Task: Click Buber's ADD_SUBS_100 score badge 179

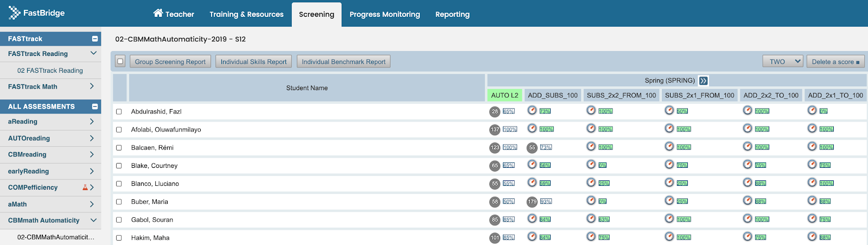Action: click(532, 202)
